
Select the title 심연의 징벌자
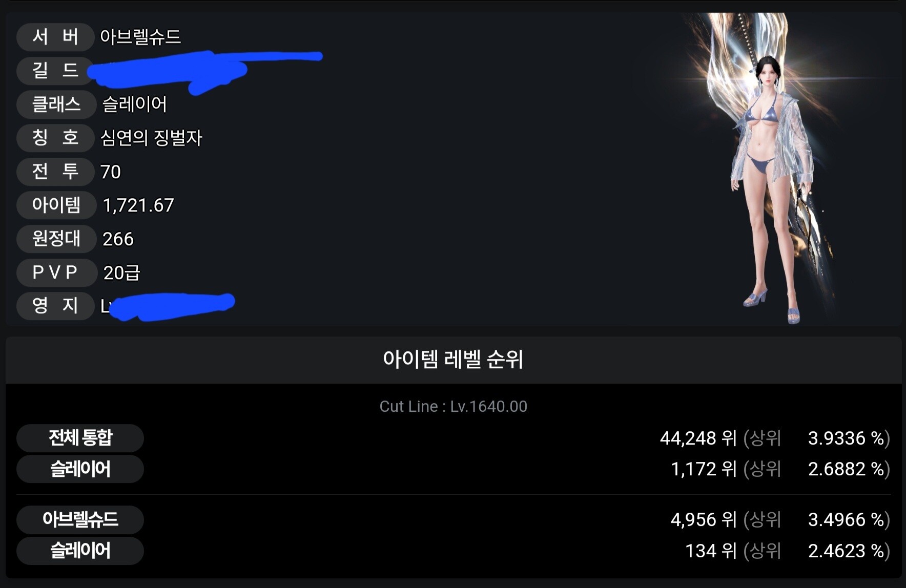click(x=151, y=138)
